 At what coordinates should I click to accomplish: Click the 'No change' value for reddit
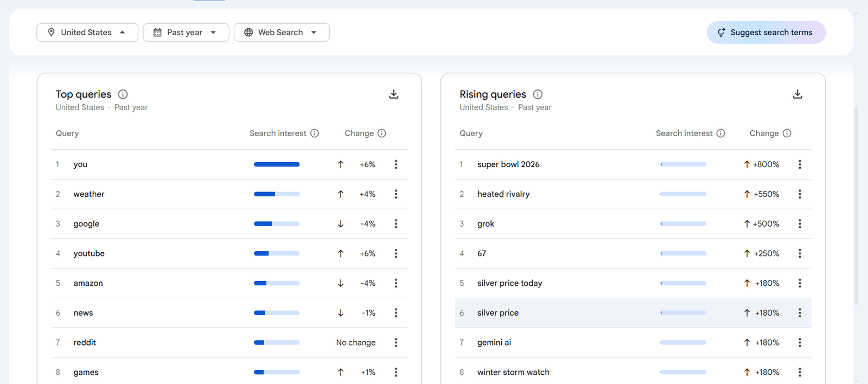356,343
